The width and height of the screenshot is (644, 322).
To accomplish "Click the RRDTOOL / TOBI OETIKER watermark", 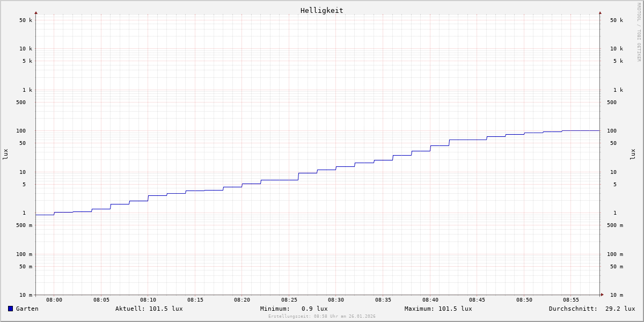I will [639, 32].
